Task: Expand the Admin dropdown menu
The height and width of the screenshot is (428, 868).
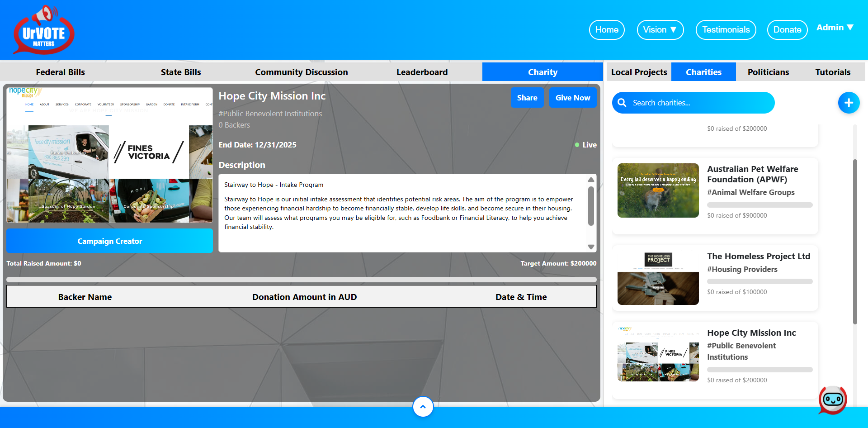Action: [835, 28]
